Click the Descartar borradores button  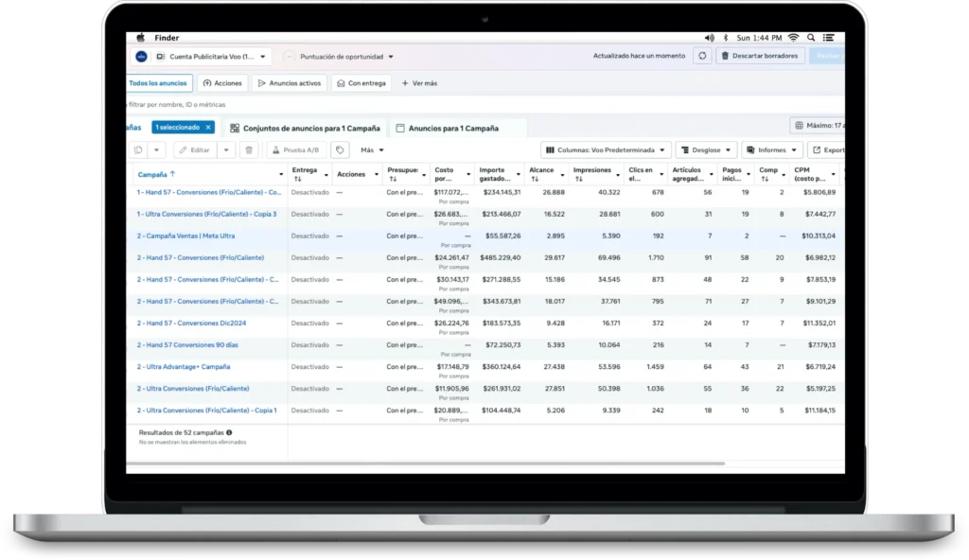pyautogui.click(x=759, y=56)
